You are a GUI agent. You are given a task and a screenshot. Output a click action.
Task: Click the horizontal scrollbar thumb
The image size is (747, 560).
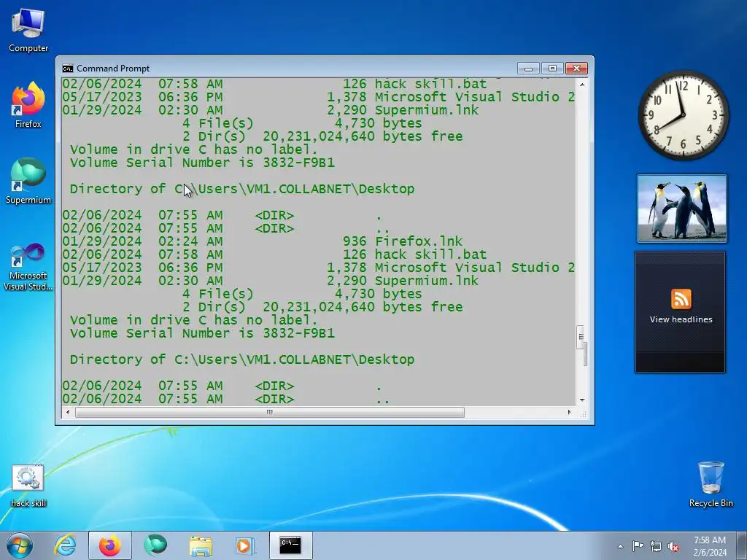270,412
